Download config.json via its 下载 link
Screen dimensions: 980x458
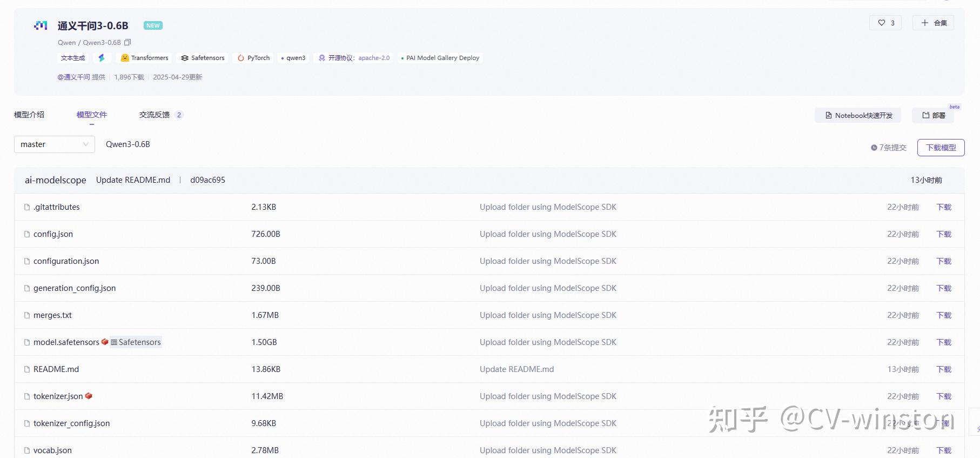click(944, 234)
